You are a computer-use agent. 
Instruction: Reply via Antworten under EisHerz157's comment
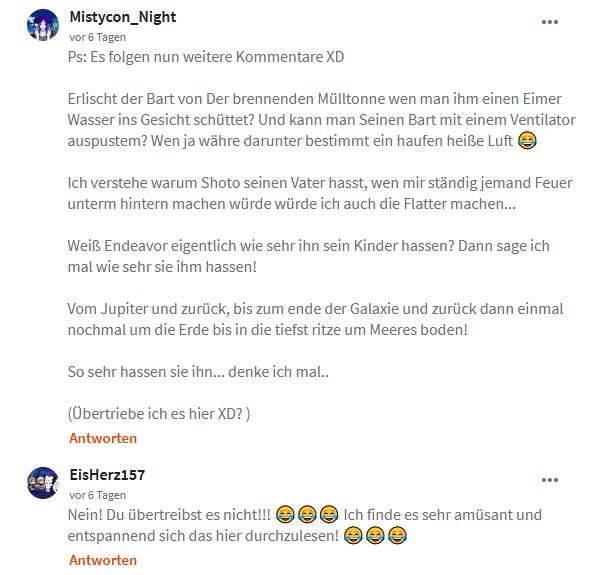(x=103, y=560)
